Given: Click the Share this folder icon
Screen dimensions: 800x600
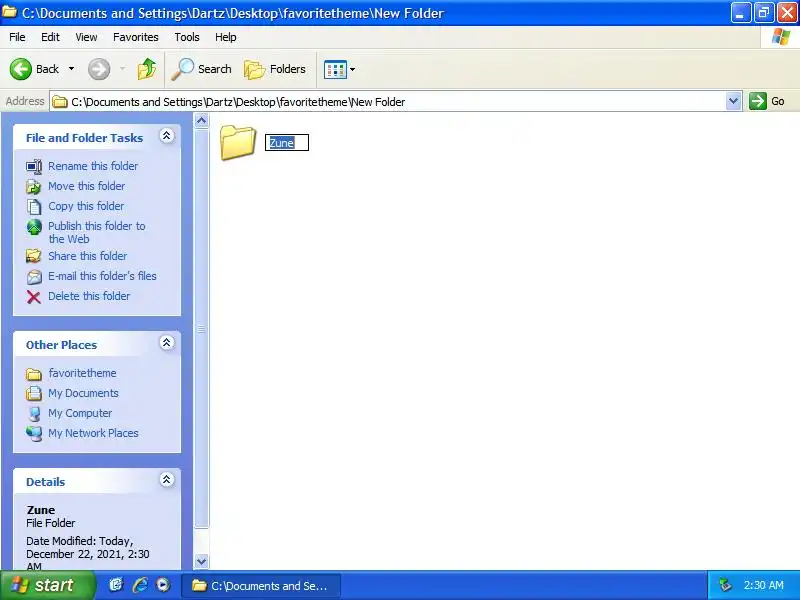Looking at the screenshot, I should [x=34, y=256].
